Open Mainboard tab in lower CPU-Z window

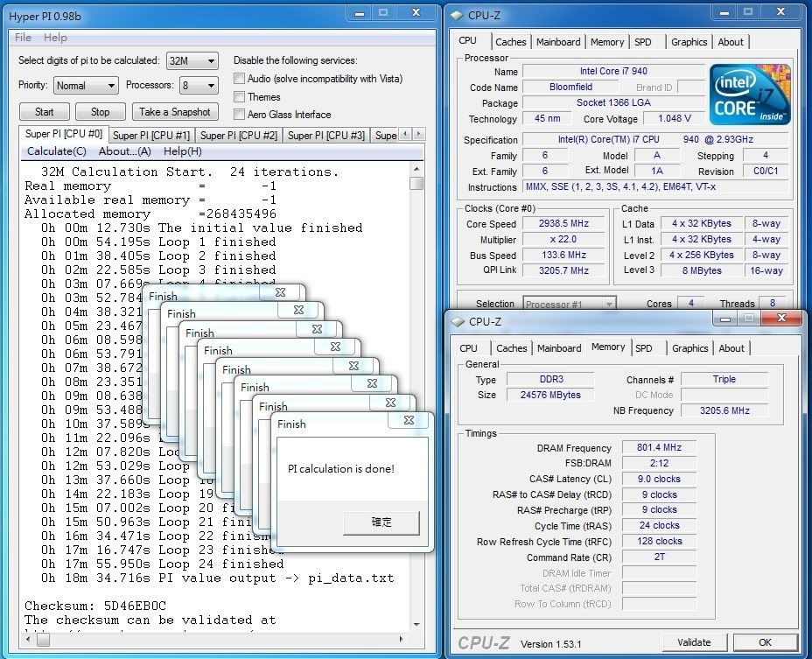coord(559,348)
